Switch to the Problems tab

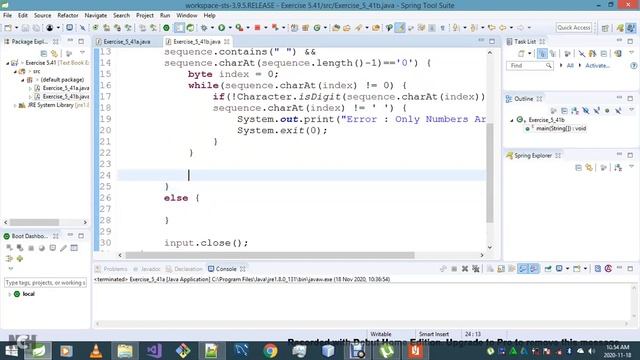(x=111, y=269)
